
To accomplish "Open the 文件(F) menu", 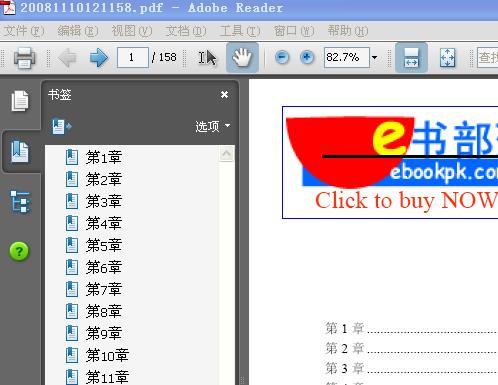I will click(24, 31).
